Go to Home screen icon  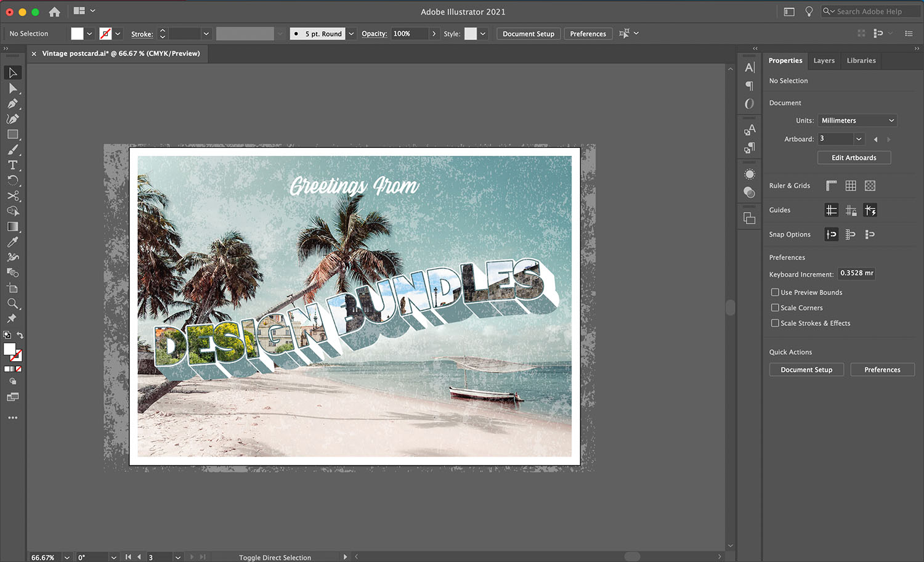coord(54,12)
